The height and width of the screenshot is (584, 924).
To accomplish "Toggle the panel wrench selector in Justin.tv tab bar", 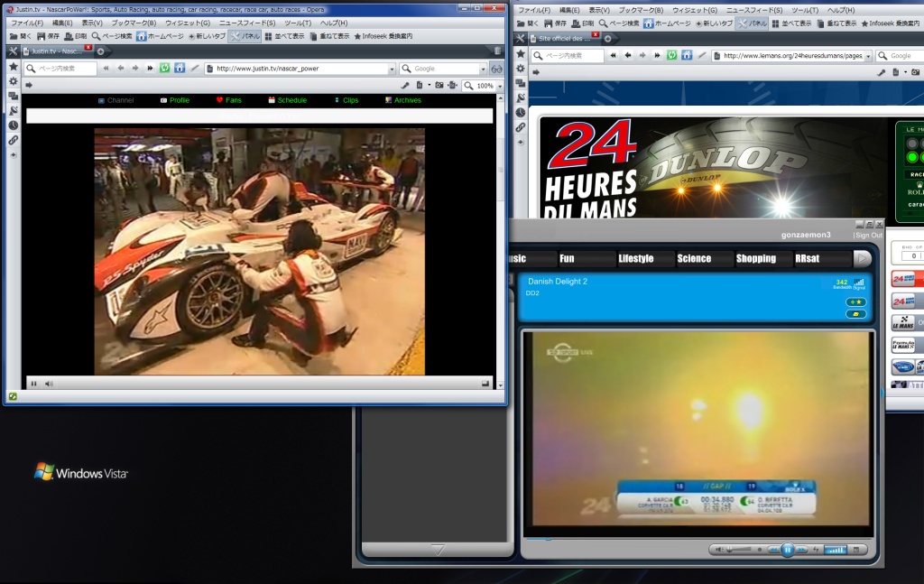I will (x=13, y=51).
